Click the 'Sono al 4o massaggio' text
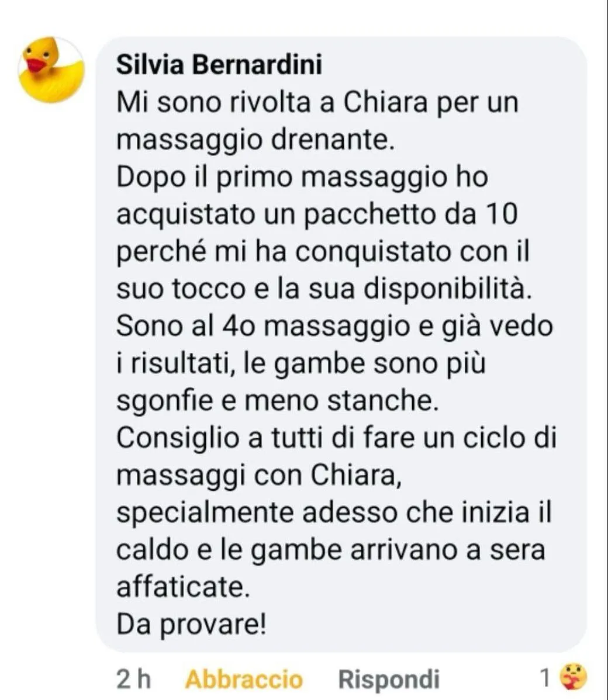 click(x=263, y=326)
